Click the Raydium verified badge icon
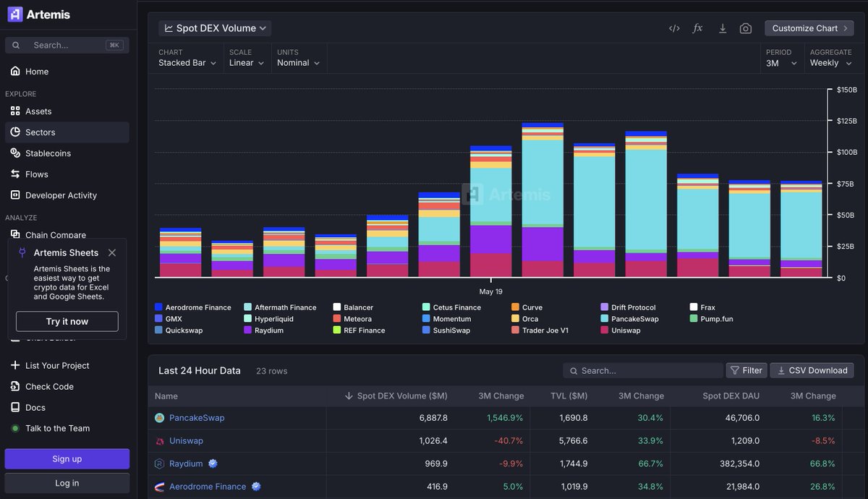 [x=213, y=464]
